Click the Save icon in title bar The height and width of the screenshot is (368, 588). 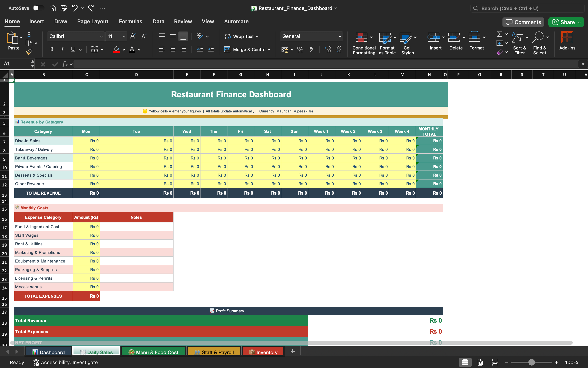click(64, 8)
